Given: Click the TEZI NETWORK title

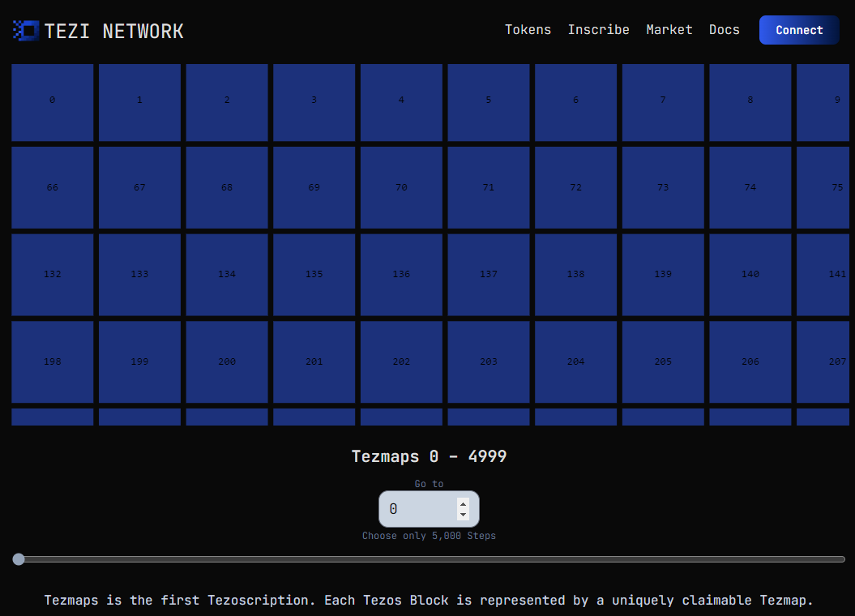Looking at the screenshot, I should click(114, 31).
